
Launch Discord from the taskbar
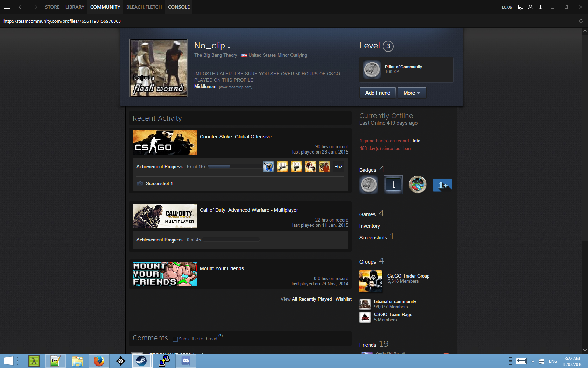(x=186, y=361)
